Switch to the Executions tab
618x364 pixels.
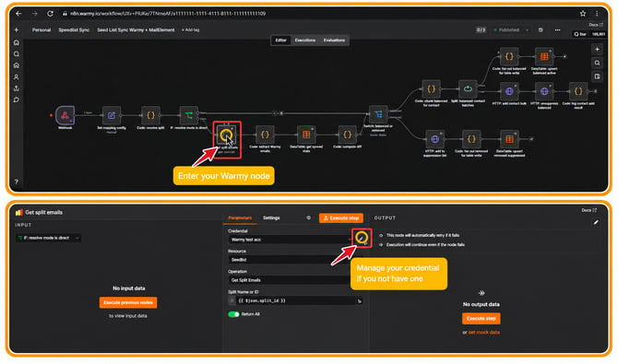pyautogui.click(x=305, y=41)
